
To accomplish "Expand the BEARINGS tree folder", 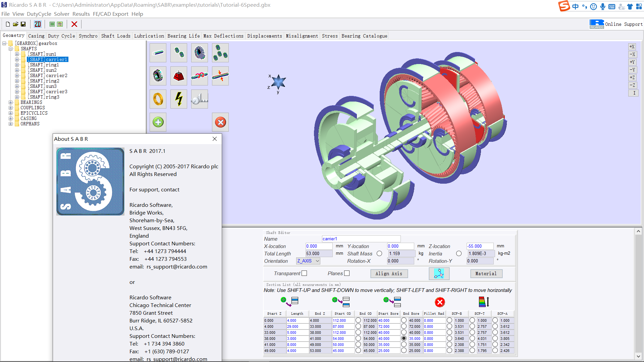I will [x=11, y=102].
